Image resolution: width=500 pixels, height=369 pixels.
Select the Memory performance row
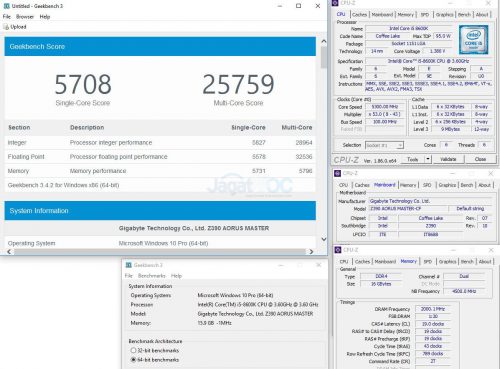160,171
